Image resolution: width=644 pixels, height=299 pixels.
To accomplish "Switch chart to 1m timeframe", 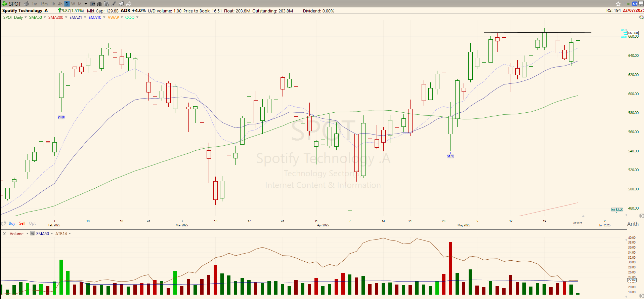I will tap(35, 4).
